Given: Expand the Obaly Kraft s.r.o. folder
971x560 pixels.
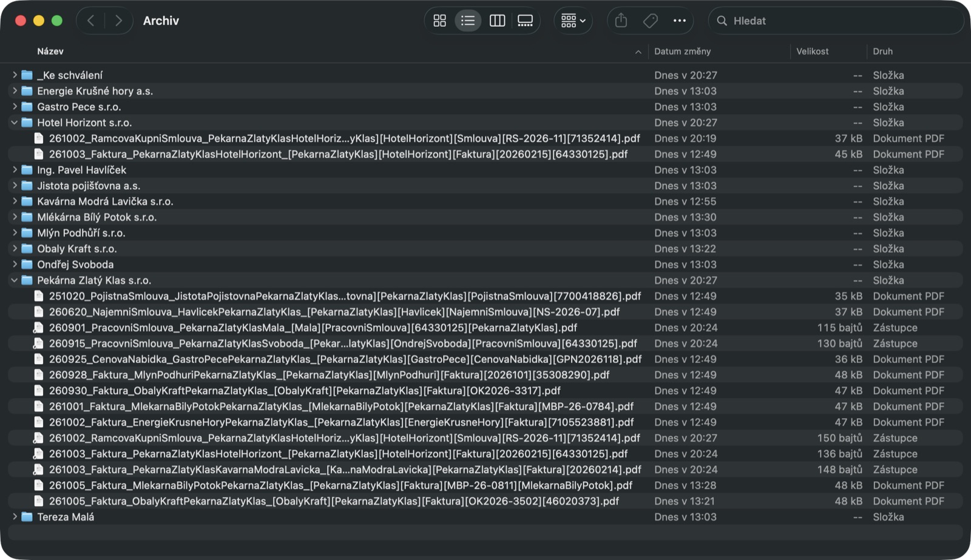Looking at the screenshot, I should tap(15, 248).
